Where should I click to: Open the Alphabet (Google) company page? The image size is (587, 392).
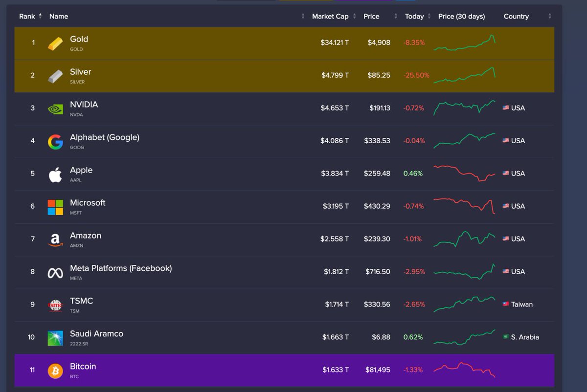(105, 137)
